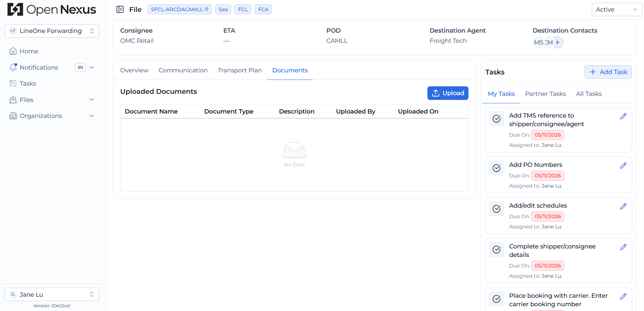
Task: Switch to the Transport Plan tab
Action: coord(240,70)
